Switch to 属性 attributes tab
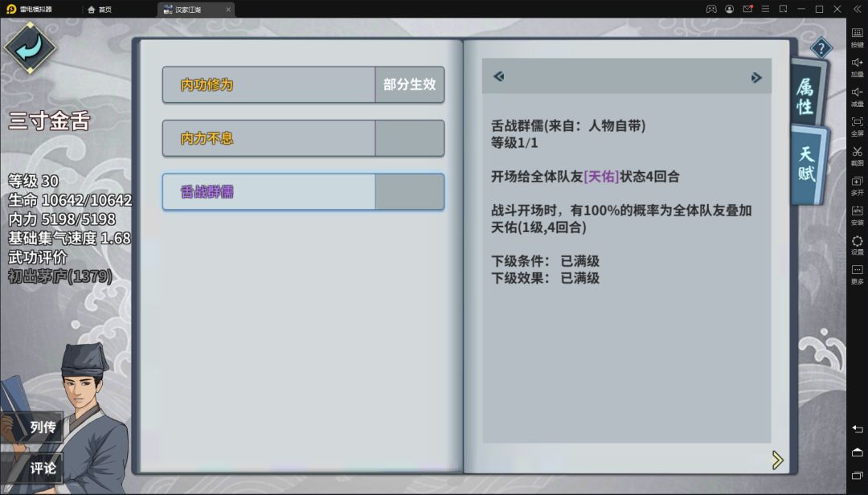 coord(807,94)
